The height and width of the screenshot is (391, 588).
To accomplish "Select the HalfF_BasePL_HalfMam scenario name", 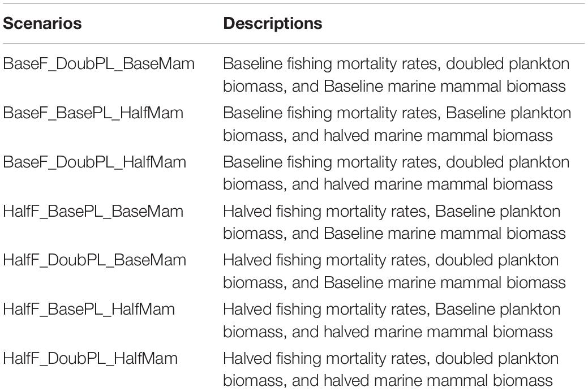I will (89, 310).
